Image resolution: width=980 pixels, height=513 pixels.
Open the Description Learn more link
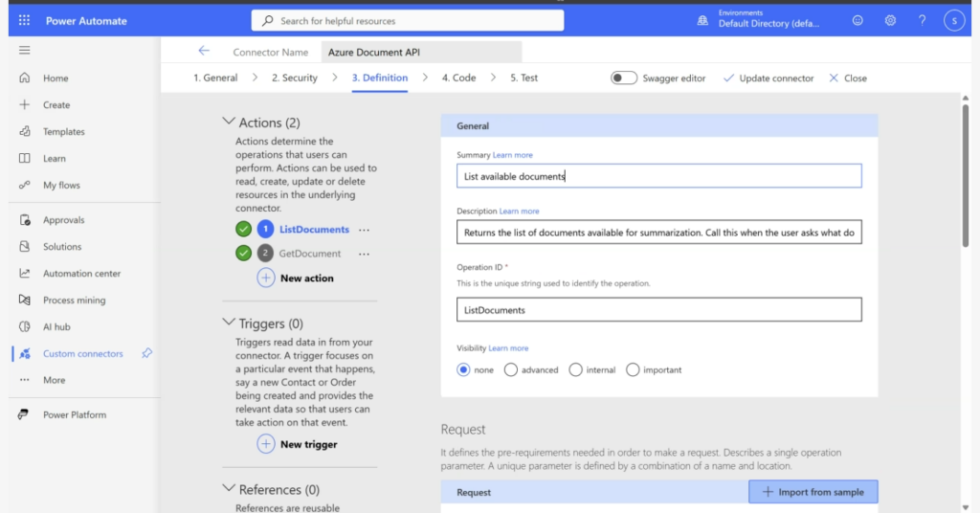tap(519, 212)
